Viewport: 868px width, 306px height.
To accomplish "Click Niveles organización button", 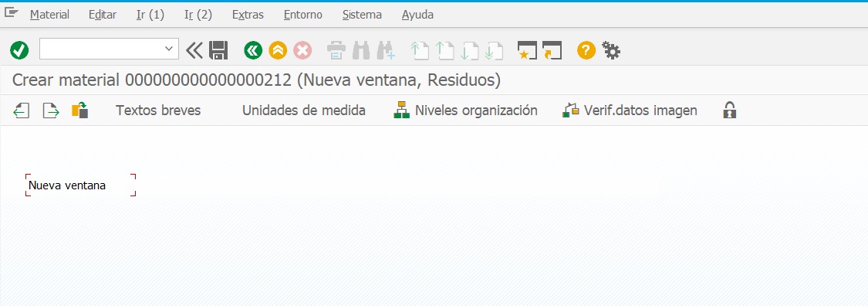I will coord(465,110).
